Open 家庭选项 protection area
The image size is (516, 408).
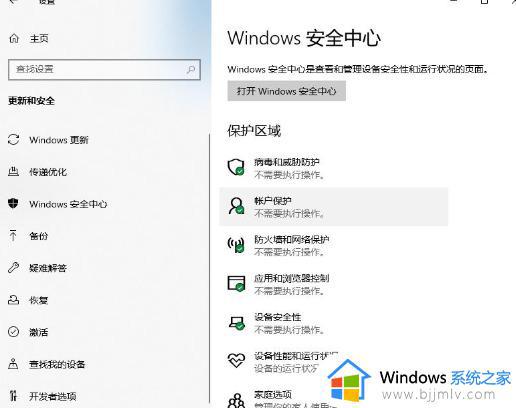[273, 395]
